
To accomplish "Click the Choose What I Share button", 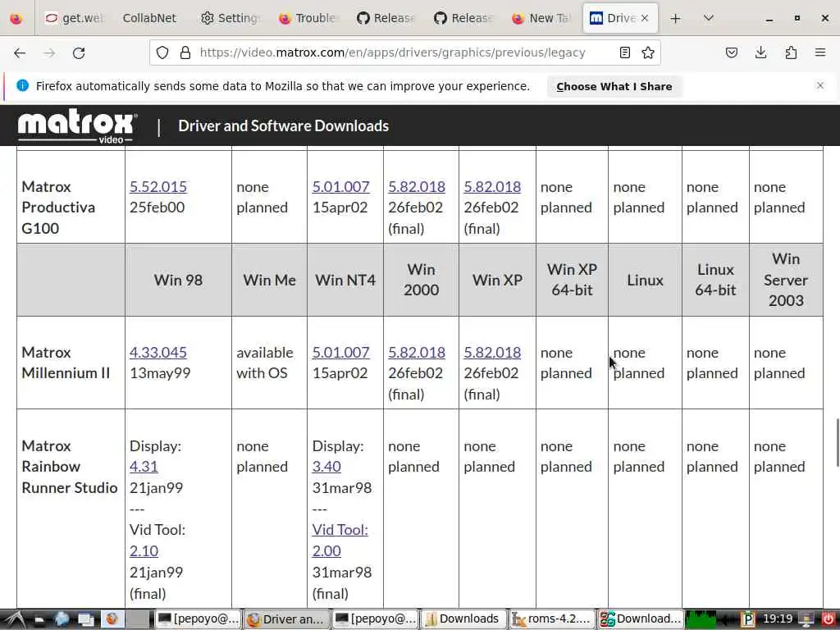I will 614,86.
